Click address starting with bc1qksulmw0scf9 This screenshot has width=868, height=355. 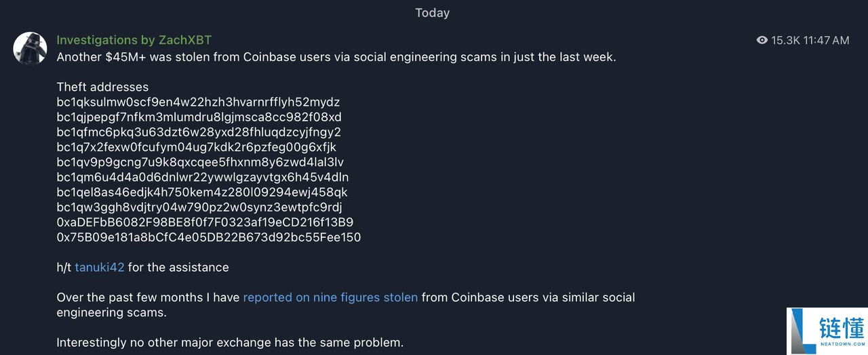198,102
